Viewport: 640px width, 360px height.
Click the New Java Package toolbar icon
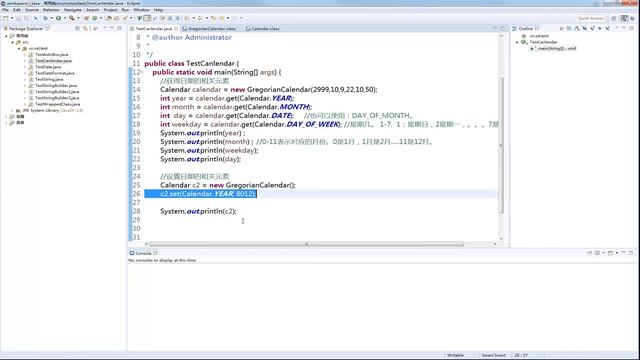click(87, 18)
